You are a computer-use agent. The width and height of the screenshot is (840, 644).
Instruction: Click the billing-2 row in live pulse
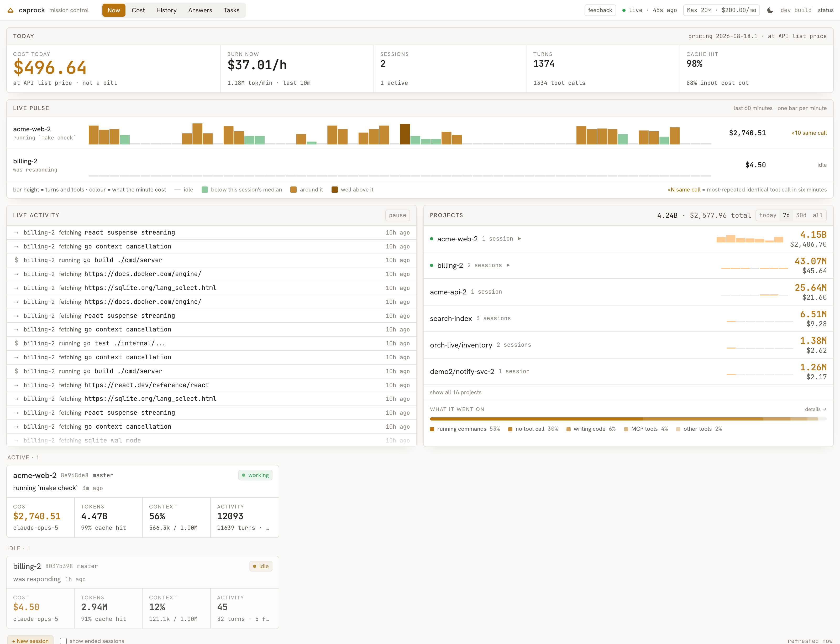(x=420, y=165)
